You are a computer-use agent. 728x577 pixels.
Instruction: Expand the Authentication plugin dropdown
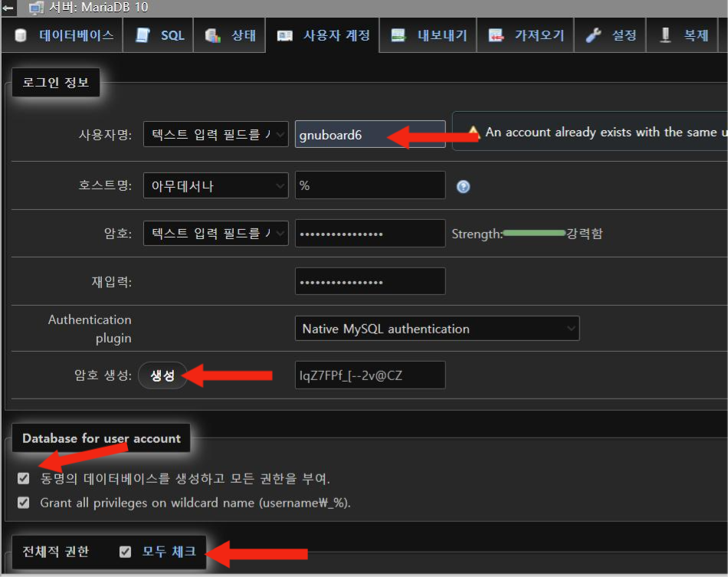pos(435,329)
